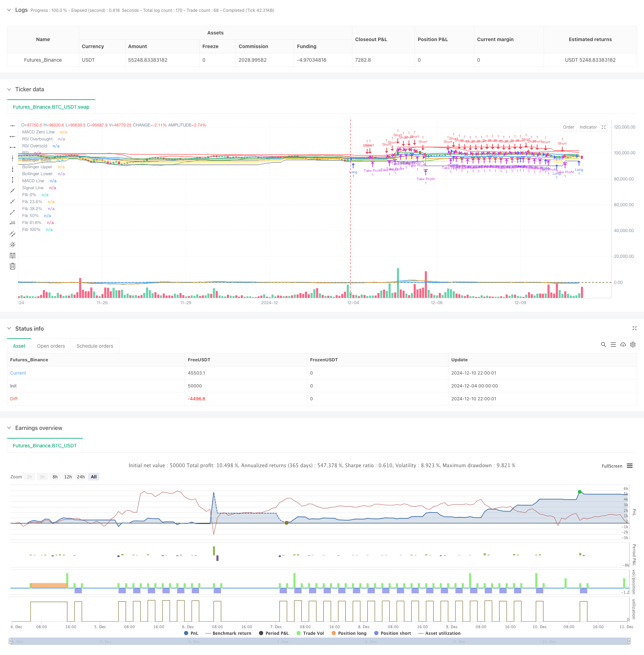Select the vertical straight line drawing tool
This screenshot has height=655, width=644.
(13, 158)
